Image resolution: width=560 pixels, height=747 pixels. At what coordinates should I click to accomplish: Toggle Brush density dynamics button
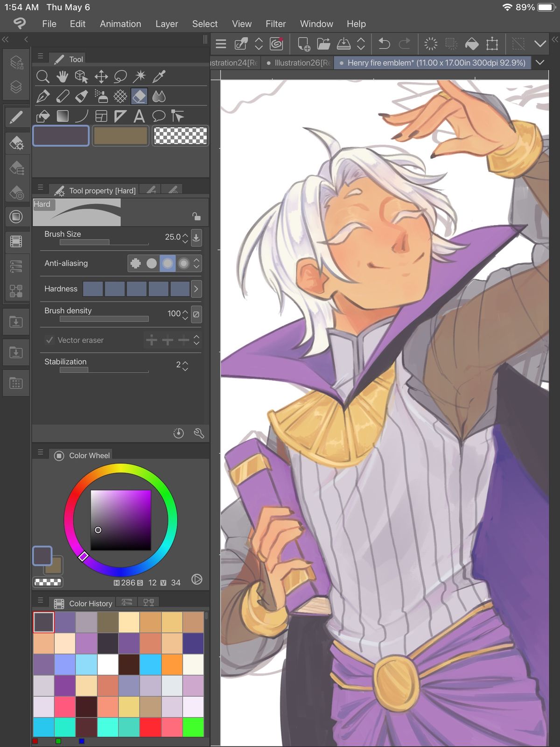pyautogui.click(x=196, y=314)
